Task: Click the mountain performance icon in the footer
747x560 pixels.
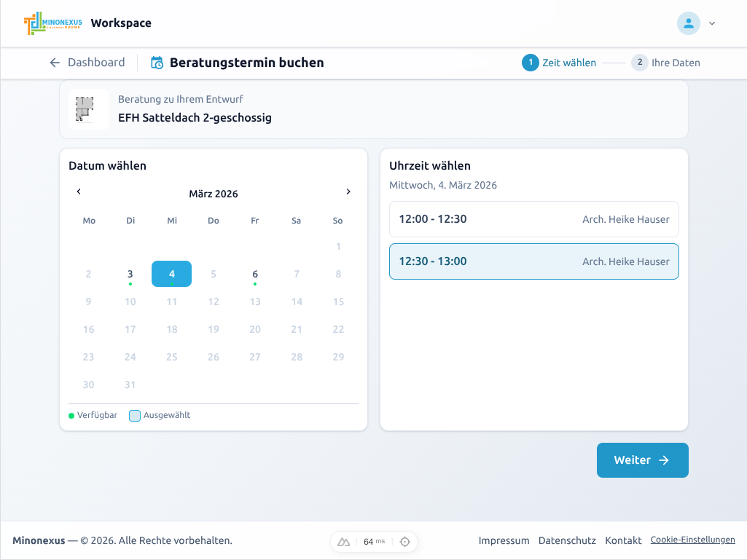Action: click(343, 541)
